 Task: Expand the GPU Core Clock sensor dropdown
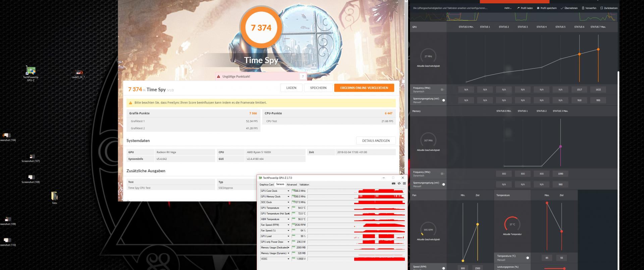click(288, 191)
